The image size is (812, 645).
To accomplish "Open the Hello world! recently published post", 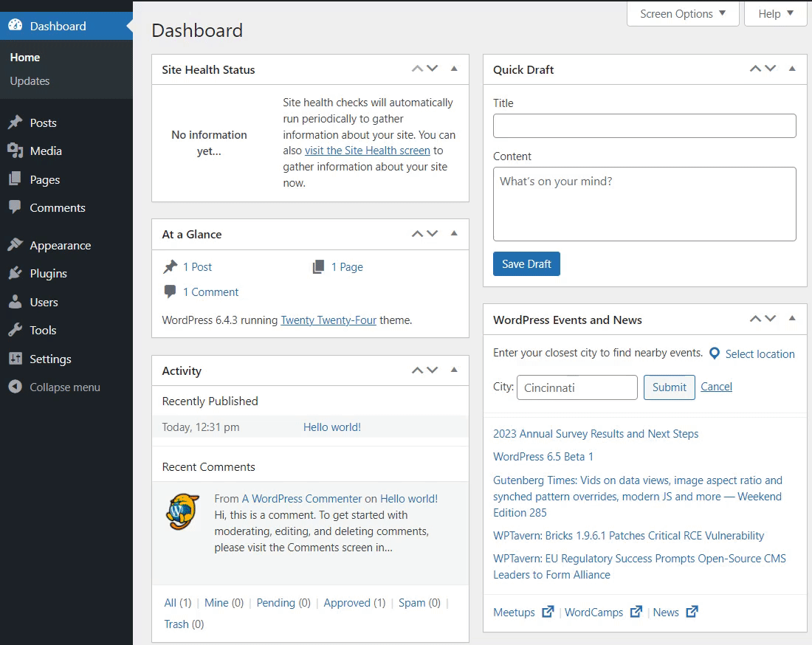I will coord(332,427).
